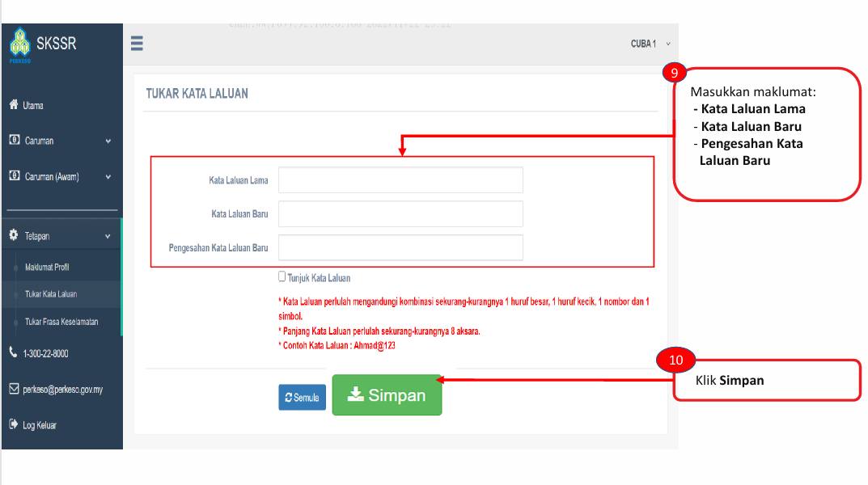Click the Tetapan gear icon

click(14, 235)
